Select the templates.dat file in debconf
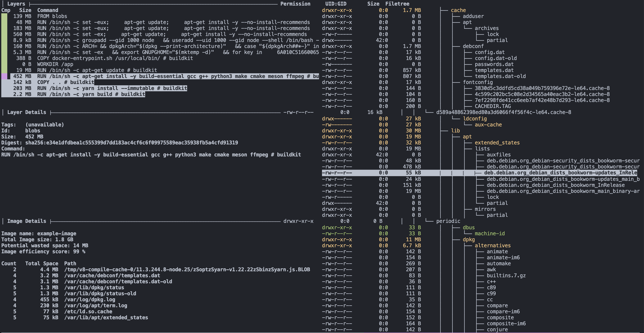 click(x=494, y=70)
